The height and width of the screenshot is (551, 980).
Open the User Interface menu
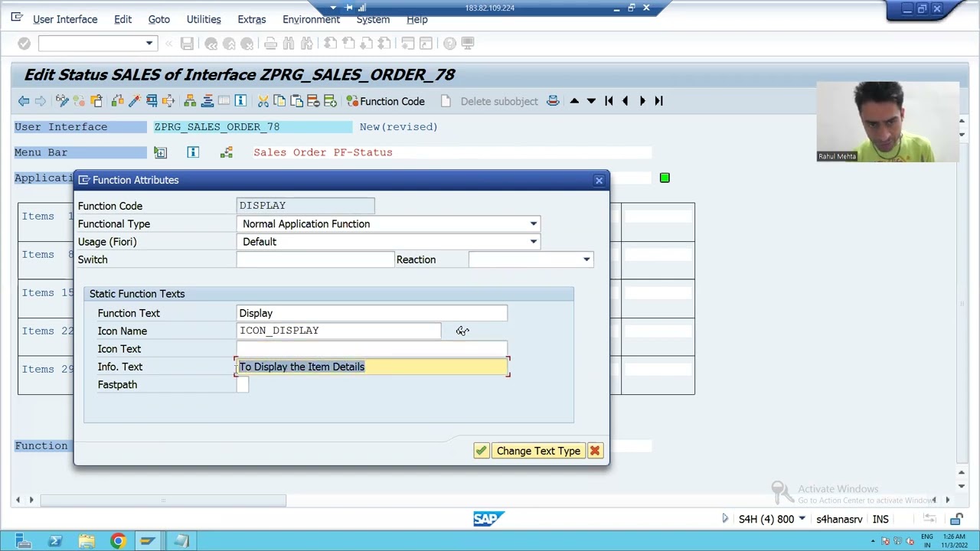point(65,19)
